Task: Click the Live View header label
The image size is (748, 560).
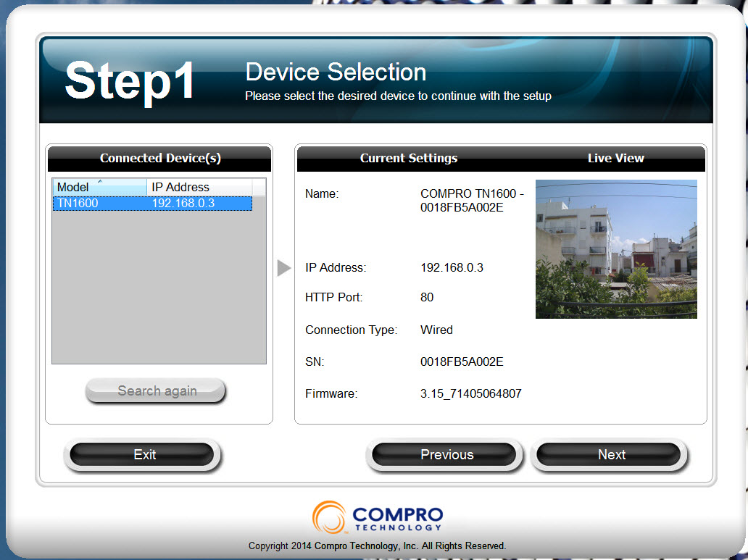Action: click(x=616, y=158)
